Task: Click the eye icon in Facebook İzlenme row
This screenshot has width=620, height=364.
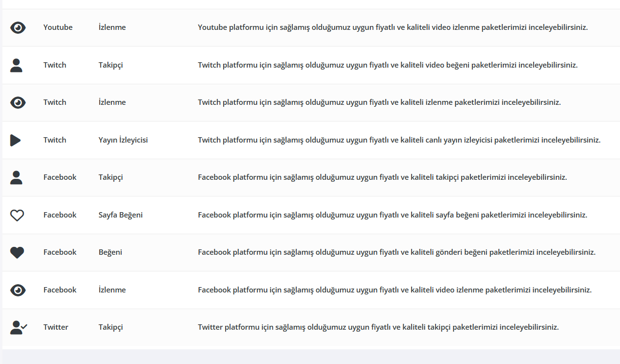Action: pyautogui.click(x=18, y=290)
